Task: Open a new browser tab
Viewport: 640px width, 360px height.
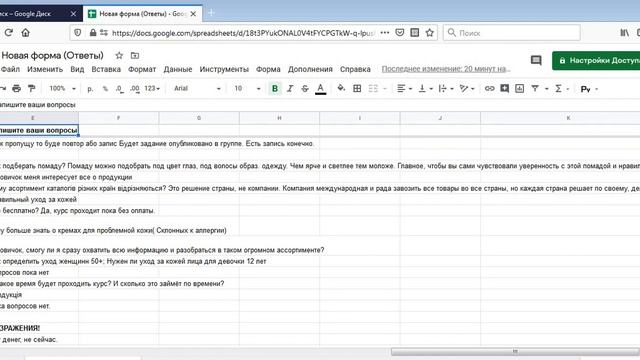Action: [211, 13]
